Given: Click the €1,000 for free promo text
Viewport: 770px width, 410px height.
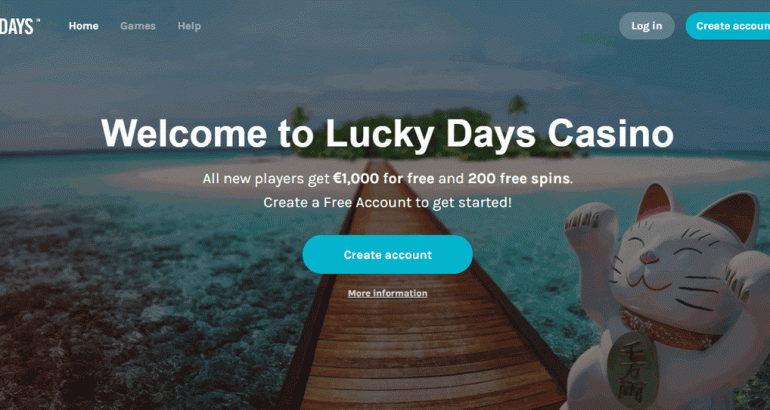Looking at the screenshot, I should pos(384,178).
